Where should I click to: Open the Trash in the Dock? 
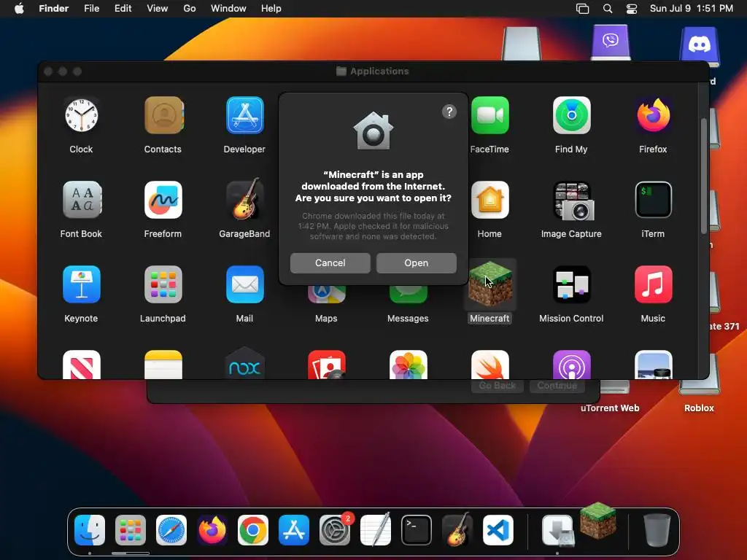657,530
